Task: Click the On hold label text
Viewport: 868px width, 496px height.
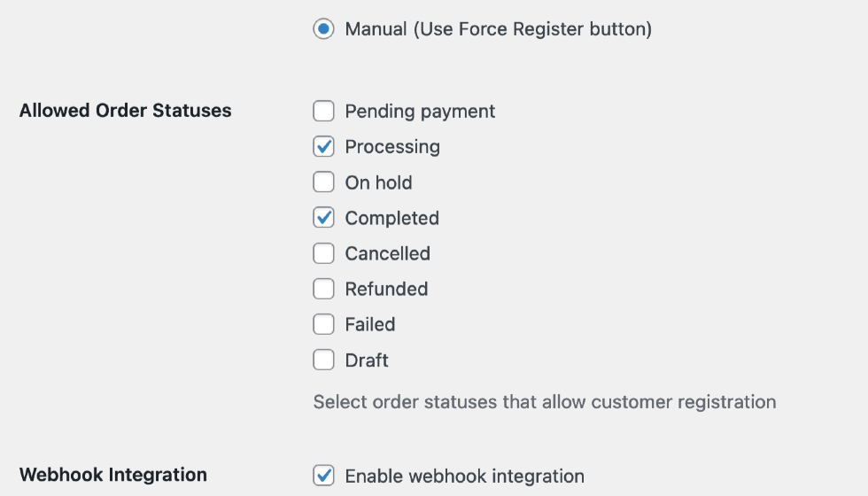Action: pyautogui.click(x=378, y=182)
